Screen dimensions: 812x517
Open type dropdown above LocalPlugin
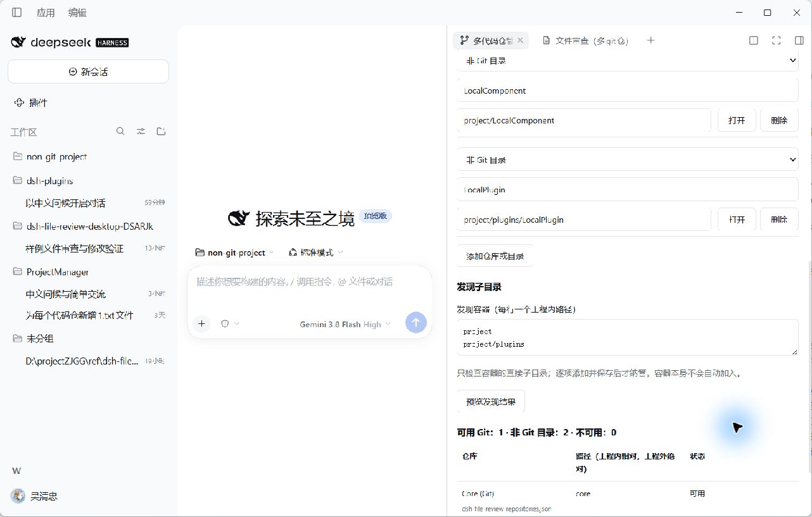click(x=628, y=160)
